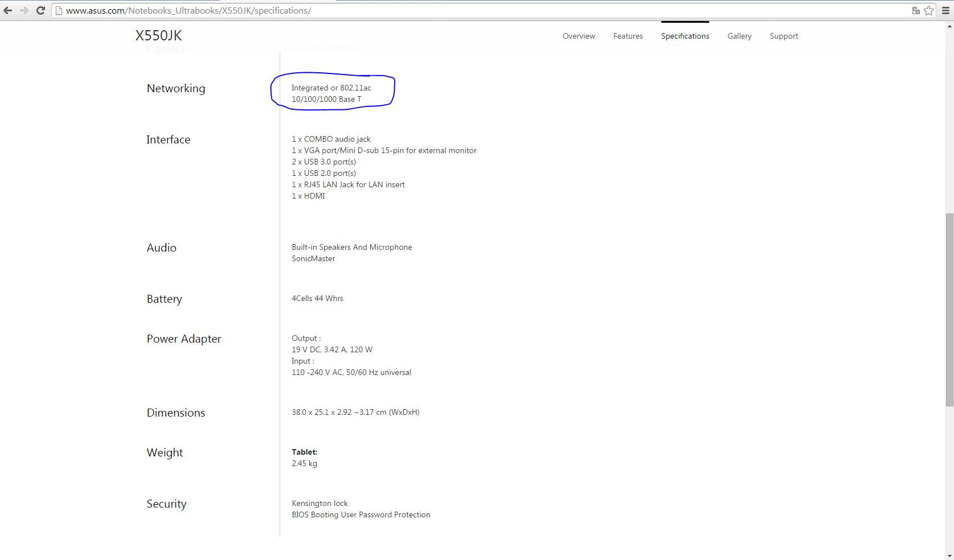
Task: Click the '10/100/1000 Base T' text
Action: 326,99
